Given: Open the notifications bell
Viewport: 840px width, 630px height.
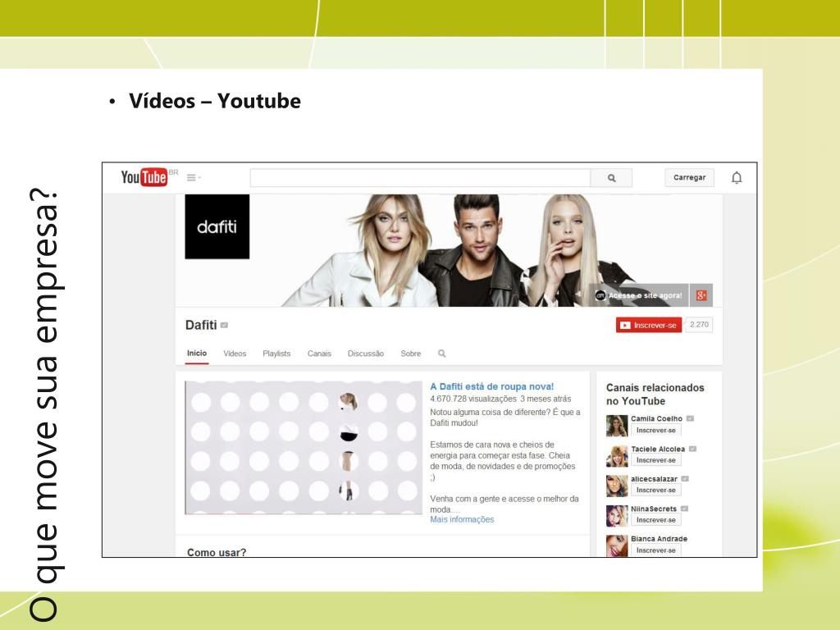Looking at the screenshot, I should (x=737, y=177).
